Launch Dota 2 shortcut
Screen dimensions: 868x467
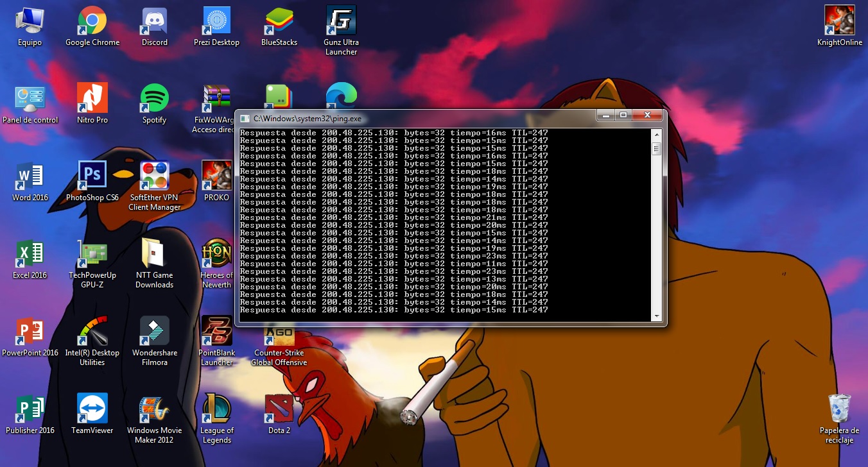coord(279,414)
